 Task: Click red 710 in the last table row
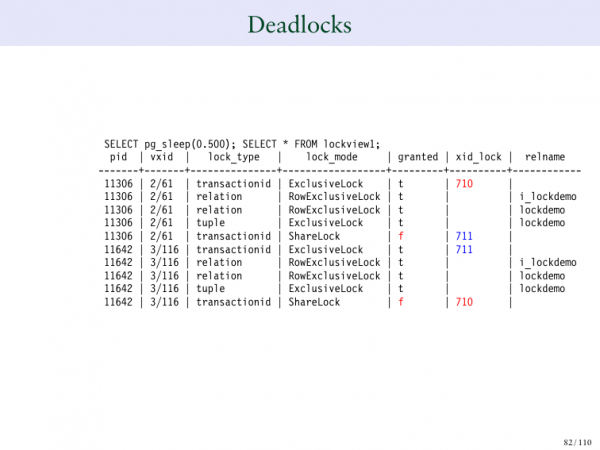[x=464, y=301]
